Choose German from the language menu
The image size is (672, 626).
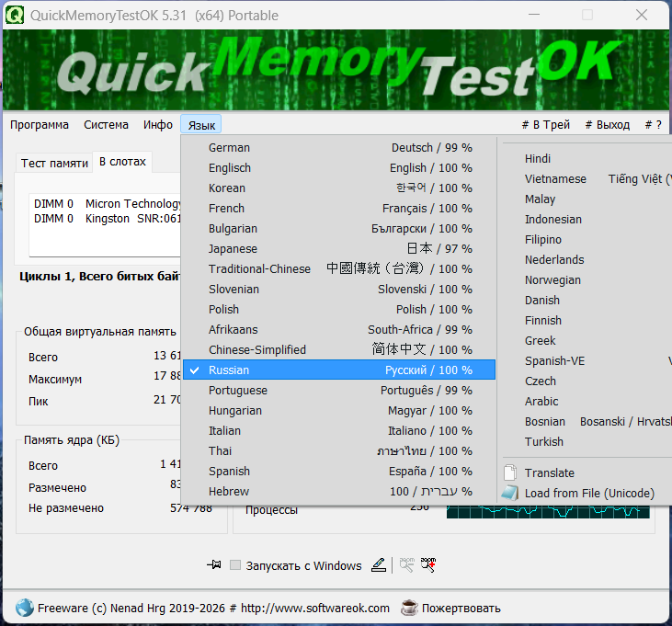339,147
